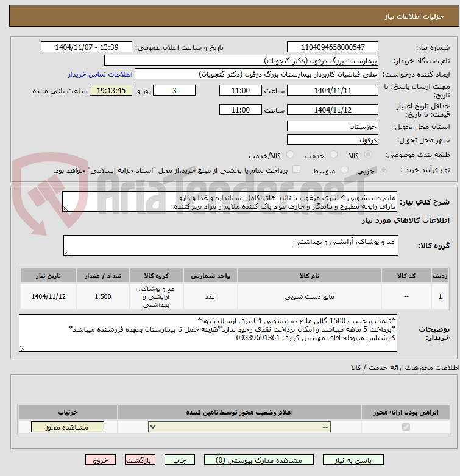The width and height of the screenshot is (460, 476).
Task: Click the resize handle of the شرح کلی نیاز textarea
Action: [65, 209]
